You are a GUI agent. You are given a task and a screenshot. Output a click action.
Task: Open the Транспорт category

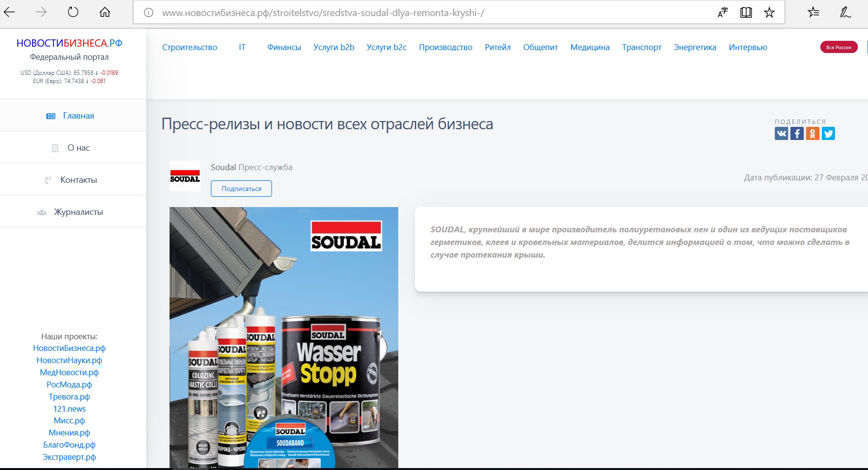tap(642, 47)
